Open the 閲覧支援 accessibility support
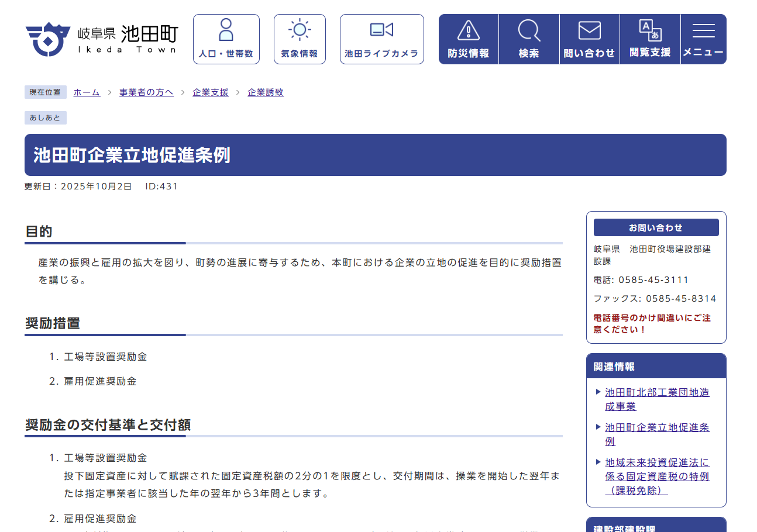 tap(650, 39)
